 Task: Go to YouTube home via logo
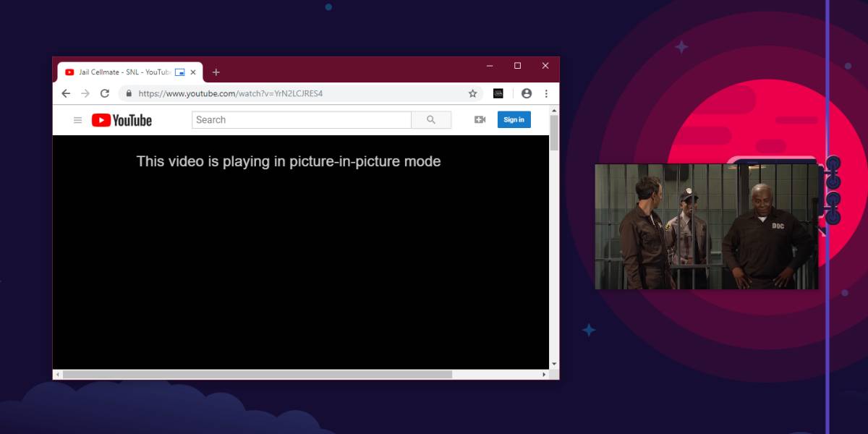point(122,120)
